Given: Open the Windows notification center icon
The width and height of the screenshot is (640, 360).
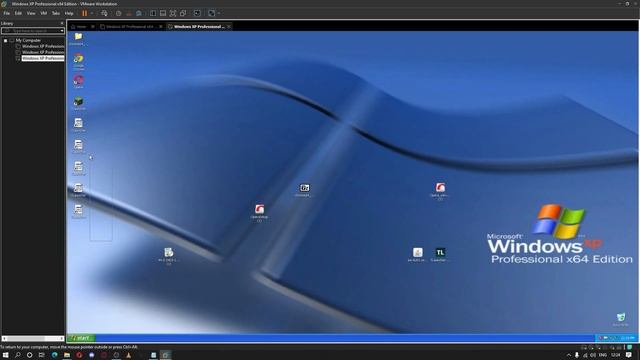Looking at the screenshot, I should coord(629,356).
